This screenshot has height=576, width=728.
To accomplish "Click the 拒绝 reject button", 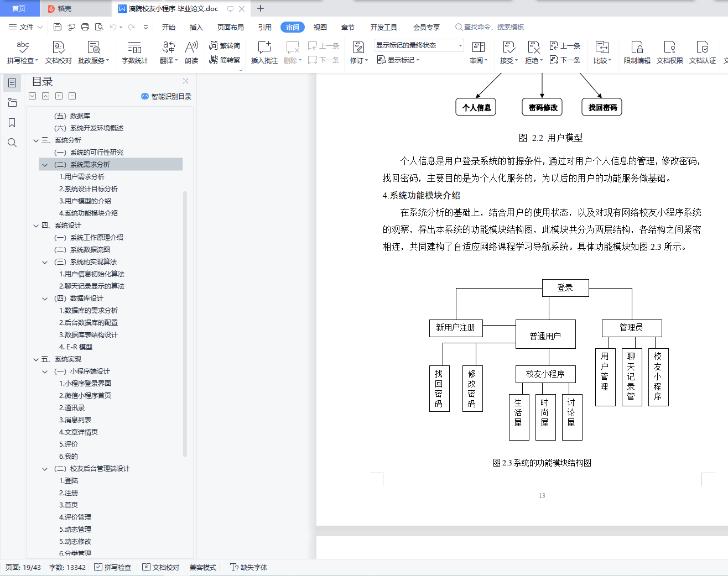I will (x=533, y=53).
